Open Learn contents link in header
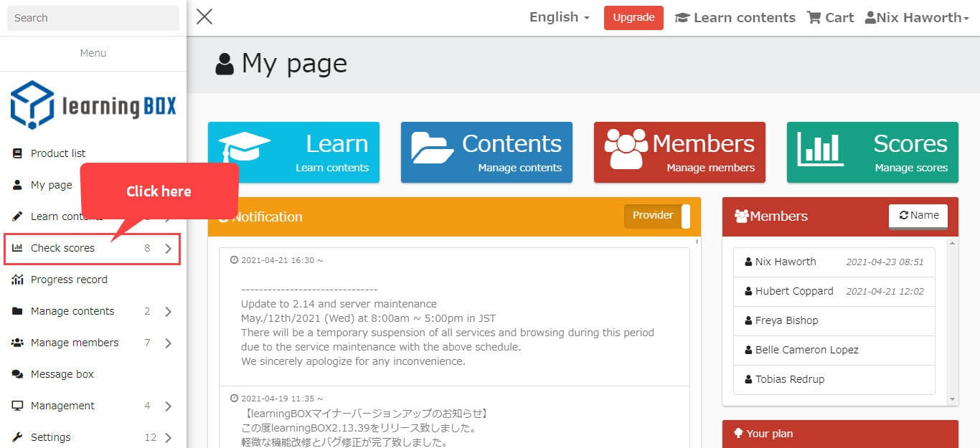This screenshot has width=980, height=448. click(x=735, y=18)
